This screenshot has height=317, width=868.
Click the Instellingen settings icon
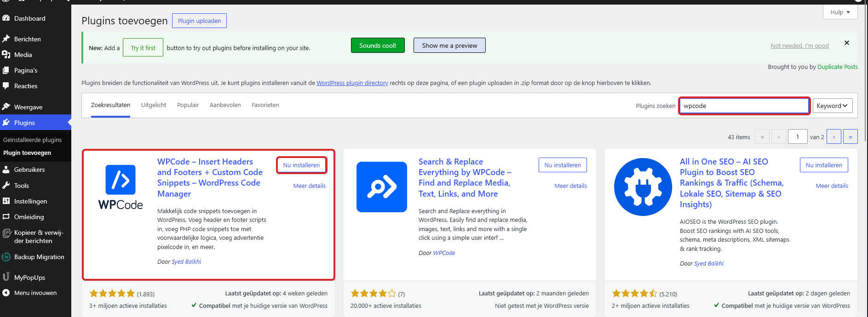pos(6,201)
